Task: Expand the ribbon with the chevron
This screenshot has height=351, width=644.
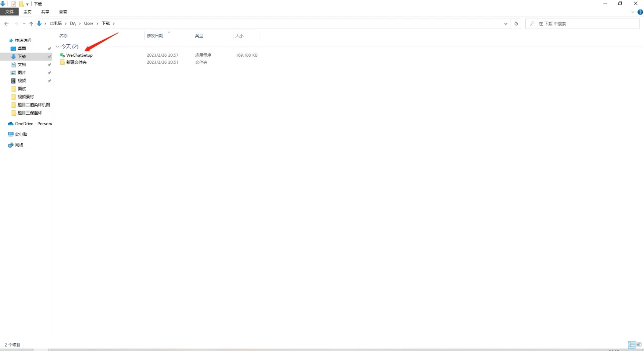Action: [633, 12]
